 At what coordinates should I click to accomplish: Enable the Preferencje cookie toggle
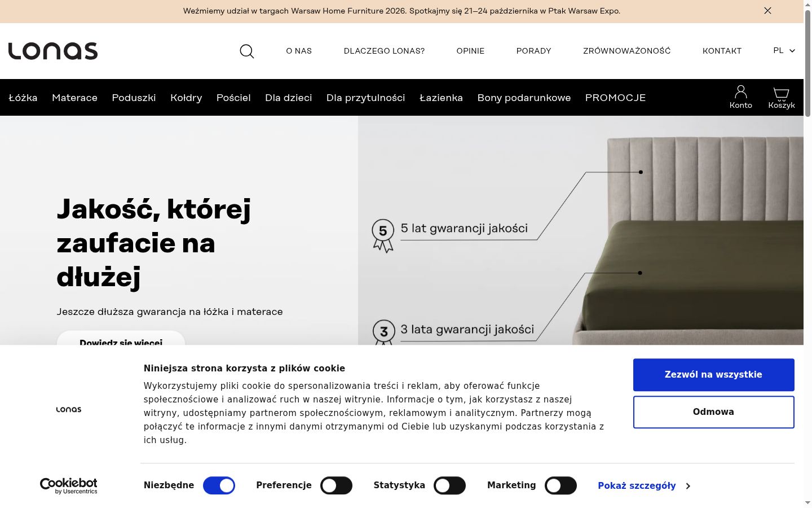tap(336, 485)
